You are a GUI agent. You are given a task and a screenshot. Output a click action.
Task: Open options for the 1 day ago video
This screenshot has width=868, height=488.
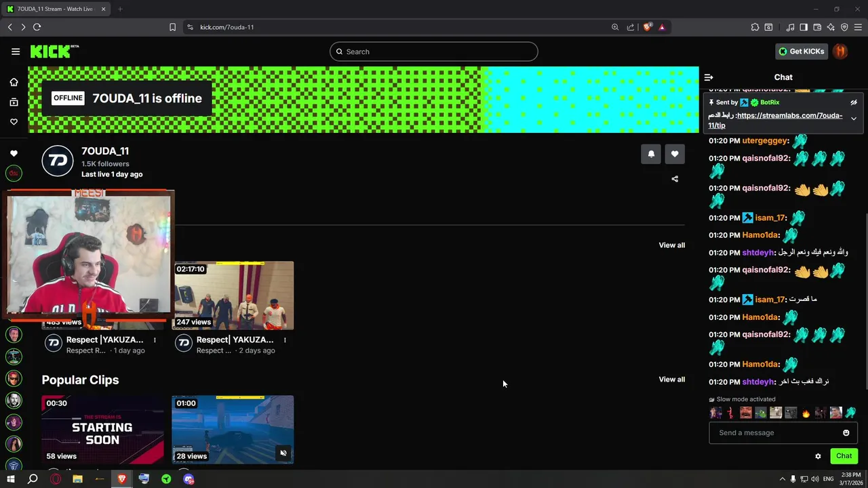[x=155, y=340]
